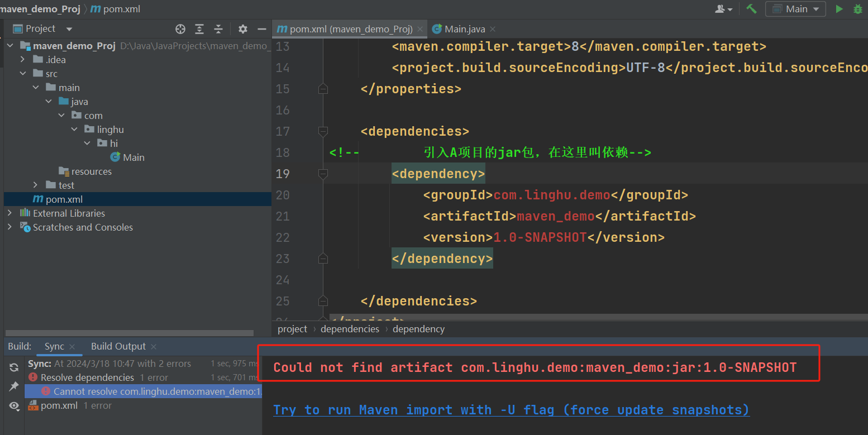Click the Build hammer icon in toolbar
This screenshot has width=868, height=435.
(x=752, y=9)
